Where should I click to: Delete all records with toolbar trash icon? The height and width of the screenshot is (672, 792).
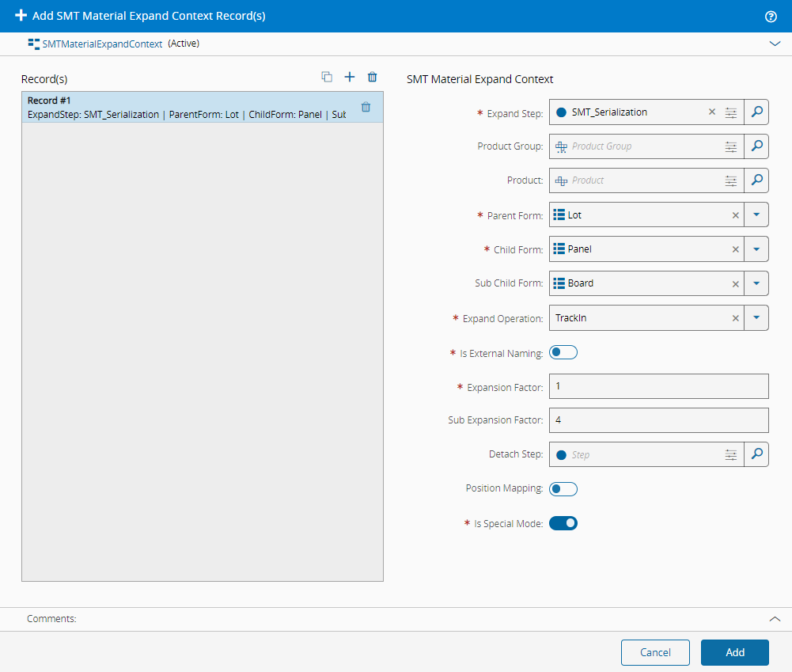point(373,77)
